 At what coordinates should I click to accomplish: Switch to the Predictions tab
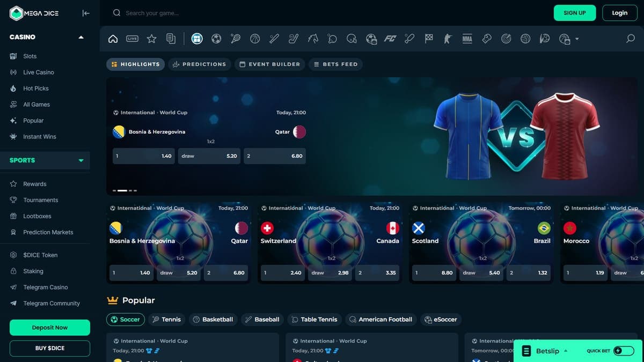(200, 64)
